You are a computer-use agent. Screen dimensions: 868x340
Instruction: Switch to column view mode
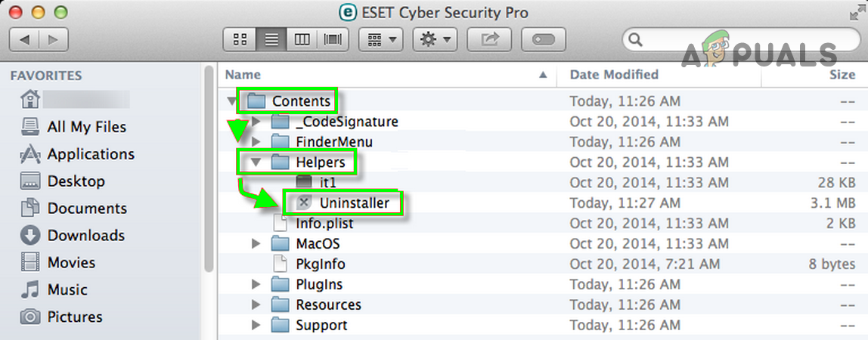coord(302,39)
